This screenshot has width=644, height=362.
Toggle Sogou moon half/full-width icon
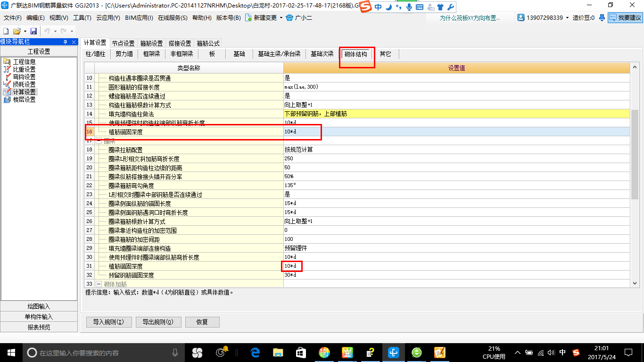tap(388, 7)
